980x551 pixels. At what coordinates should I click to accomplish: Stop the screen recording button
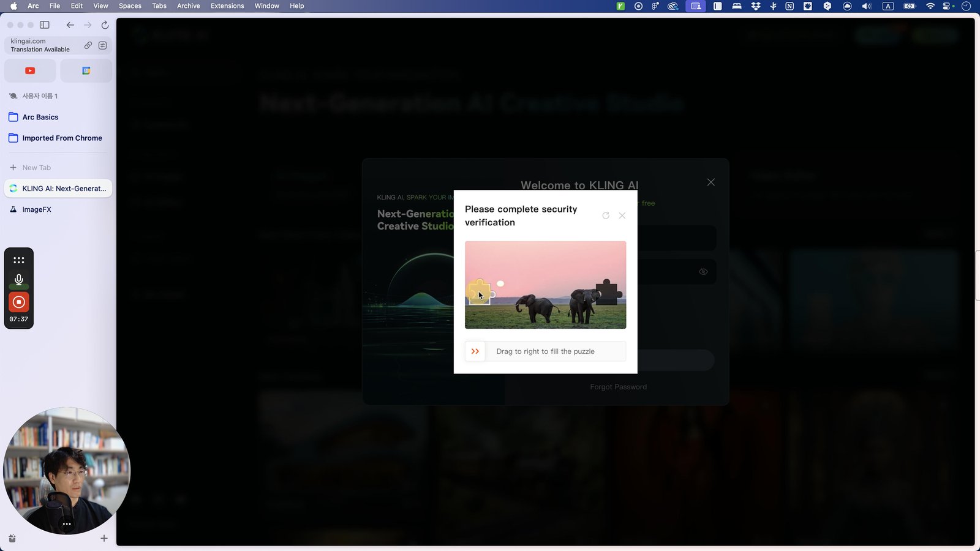(19, 302)
